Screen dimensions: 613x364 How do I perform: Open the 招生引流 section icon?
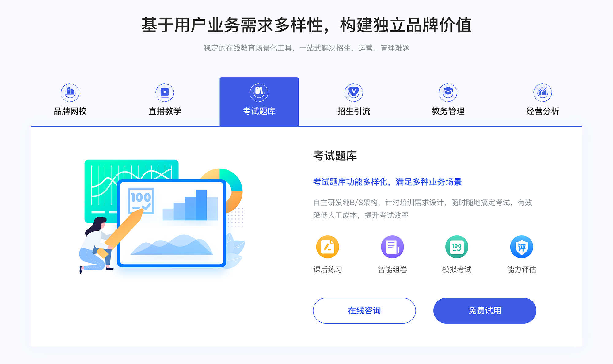(352, 91)
